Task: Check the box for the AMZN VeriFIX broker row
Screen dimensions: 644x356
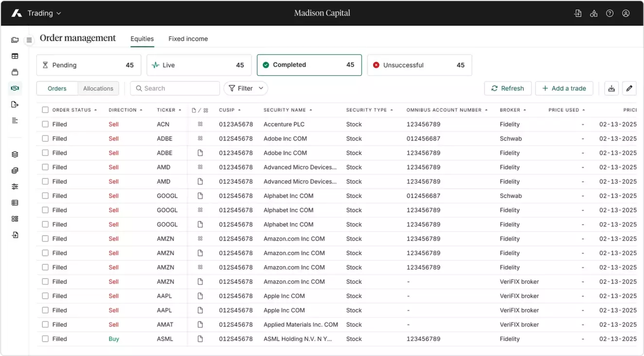Action: tap(45, 281)
